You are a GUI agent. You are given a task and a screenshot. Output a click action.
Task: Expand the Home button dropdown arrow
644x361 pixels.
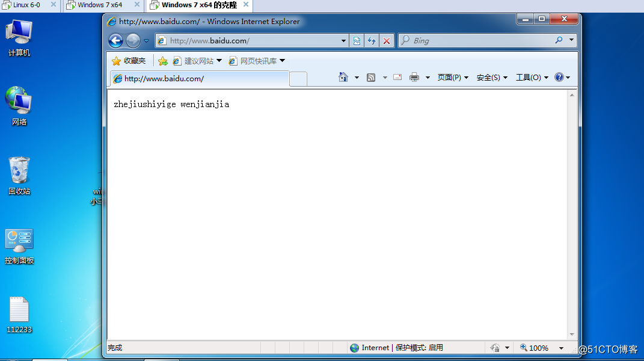coord(357,77)
